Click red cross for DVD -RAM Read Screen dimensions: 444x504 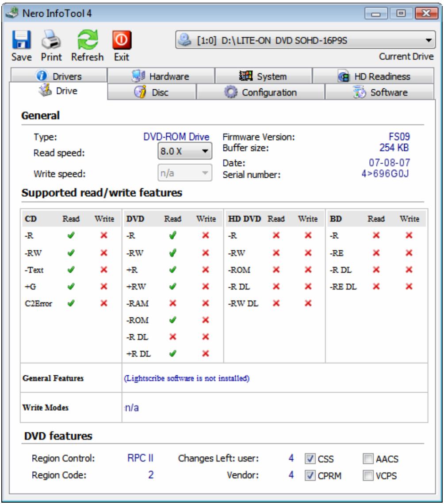pos(172,303)
